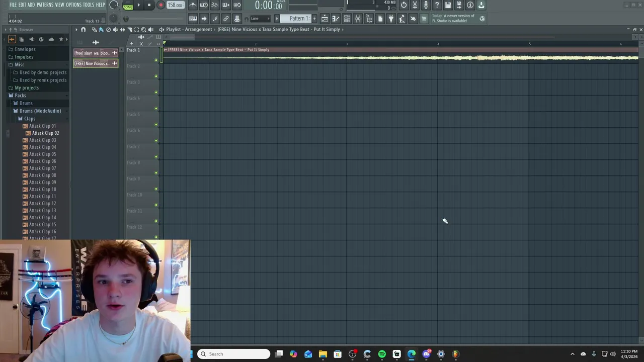Mute Track 8 with its green light
The height and width of the screenshot is (362, 644).
click(156, 173)
